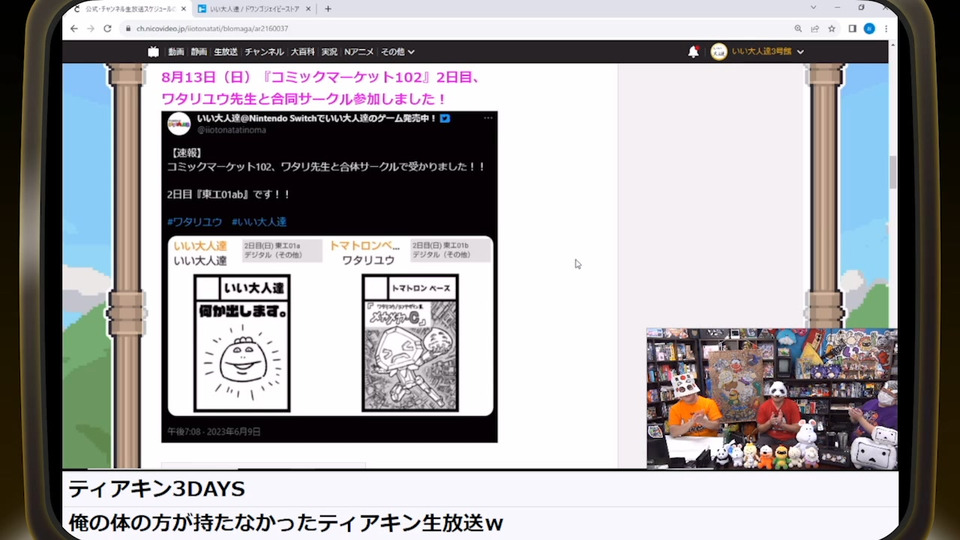The height and width of the screenshot is (540, 960).
Task: Open 実況 in the Niconico nav bar
Action: [329, 52]
